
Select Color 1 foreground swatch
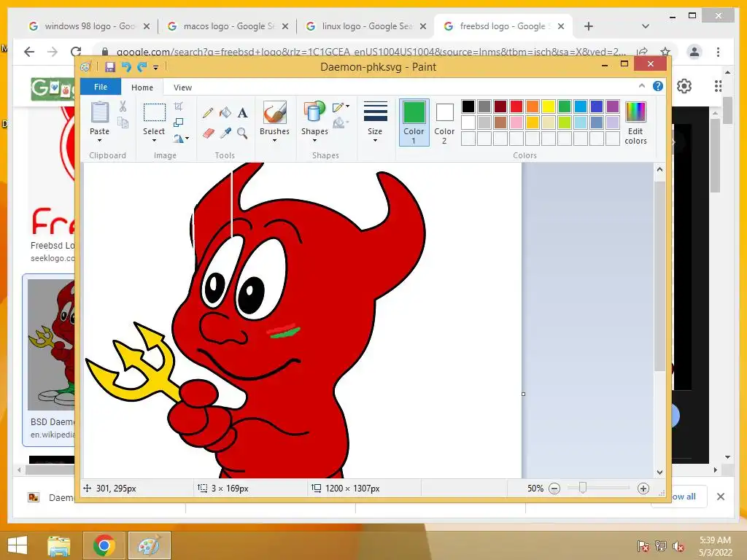click(x=414, y=122)
